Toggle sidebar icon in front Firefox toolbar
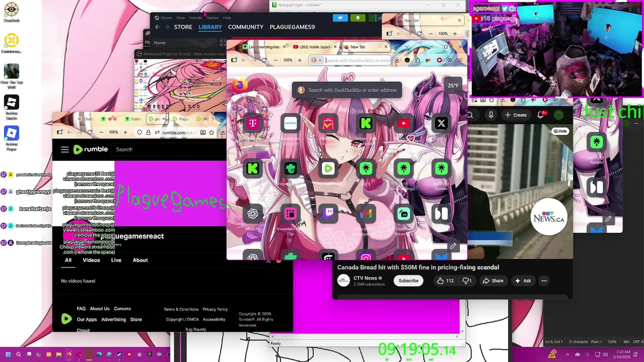644x362 pixels. click(234, 60)
